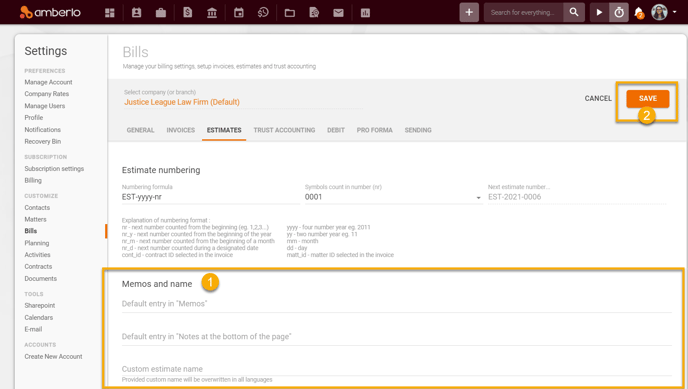Click the Next estimate number field
The width and height of the screenshot is (688, 389).
[x=577, y=197]
